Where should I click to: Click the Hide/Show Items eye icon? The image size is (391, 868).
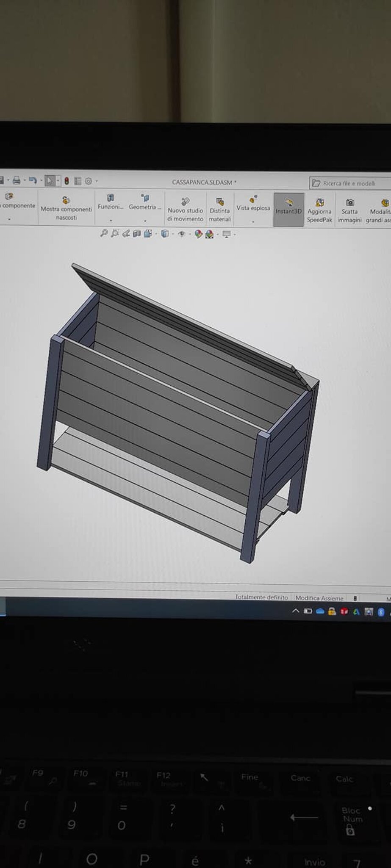[182, 234]
